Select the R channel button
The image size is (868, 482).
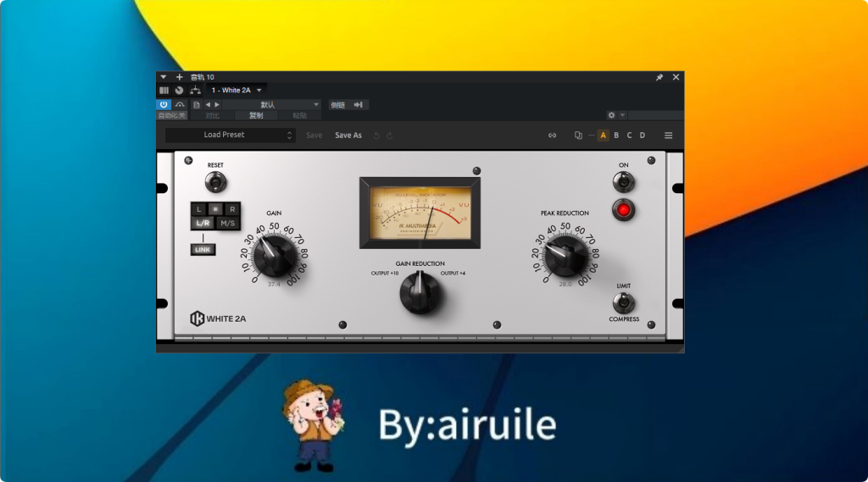point(232,209)
